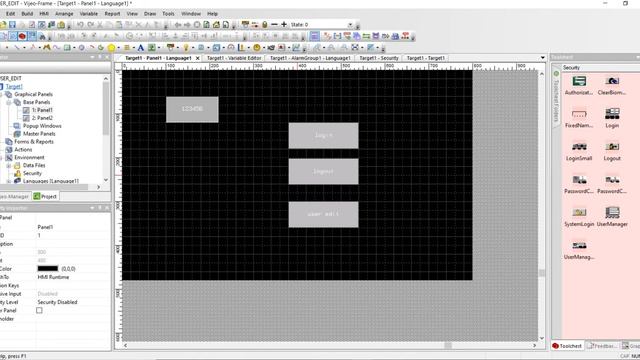The width and height of the screenshot is (640, 360).
Task: Select the trend graph chart tool icon
Action: click(x=296, y=48)
